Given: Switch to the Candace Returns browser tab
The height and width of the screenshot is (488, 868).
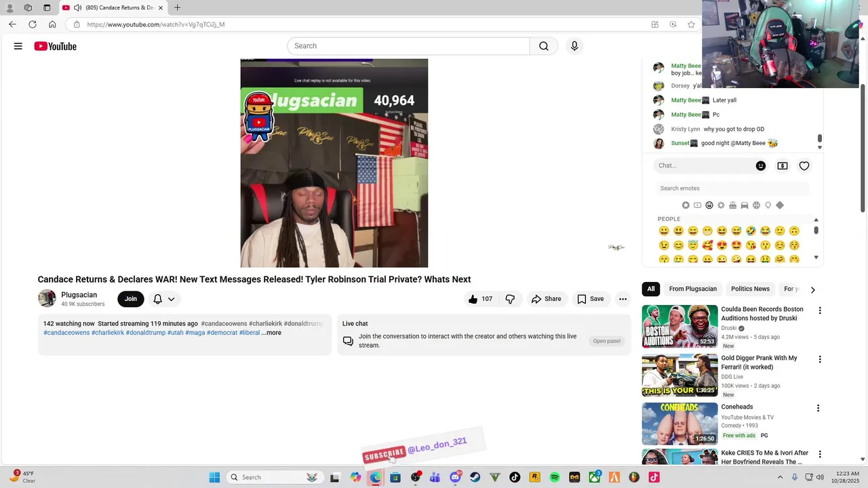Looking at the screenshot, I should click(113, 7).
